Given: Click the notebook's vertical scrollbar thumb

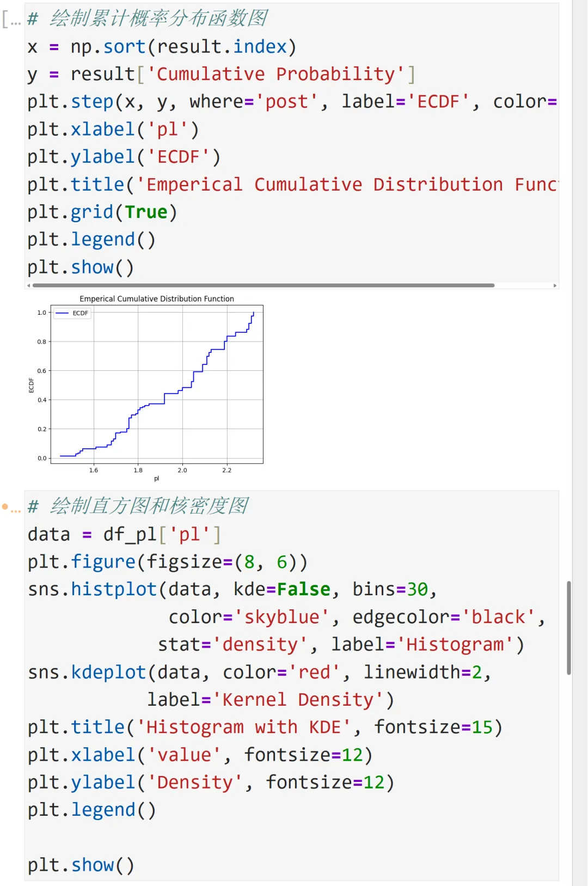Looking at the screenshot, I should coord(569,627).
